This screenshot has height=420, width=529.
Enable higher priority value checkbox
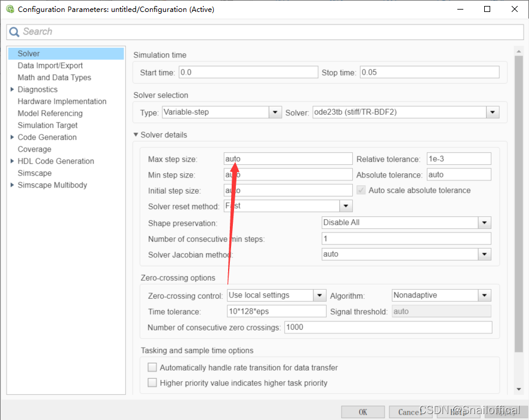[152, 383]
